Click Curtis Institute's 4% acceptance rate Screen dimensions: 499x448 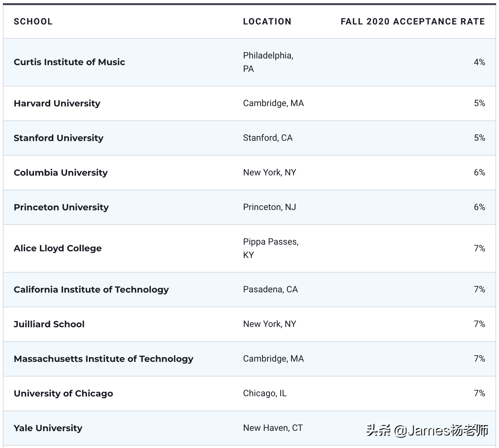tap(479, 62)
